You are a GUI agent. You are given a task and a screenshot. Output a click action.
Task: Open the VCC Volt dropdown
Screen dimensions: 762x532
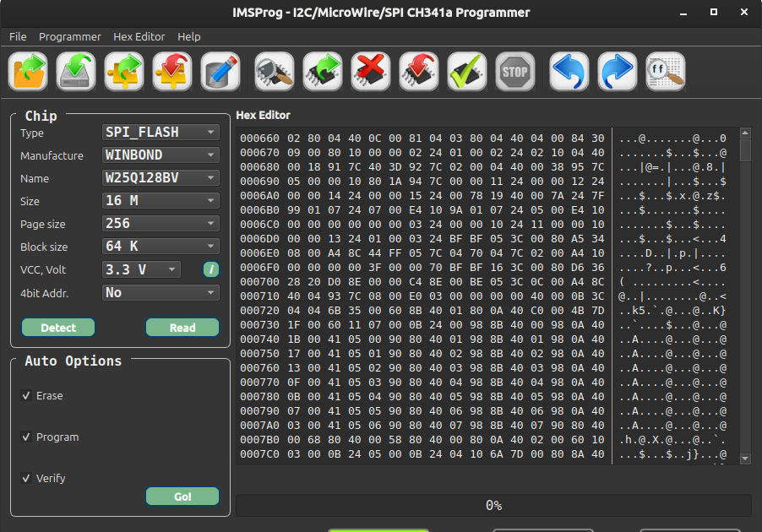click(141, 269)
